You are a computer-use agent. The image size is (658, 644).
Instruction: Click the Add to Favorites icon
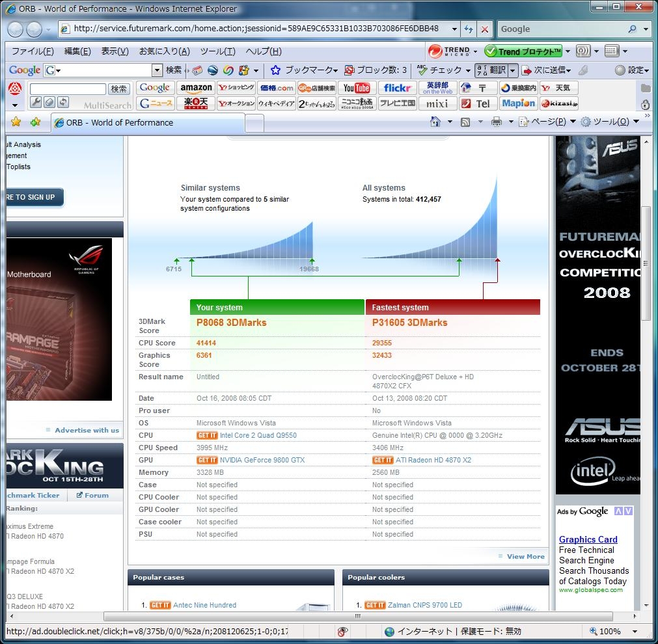point(35,122)
